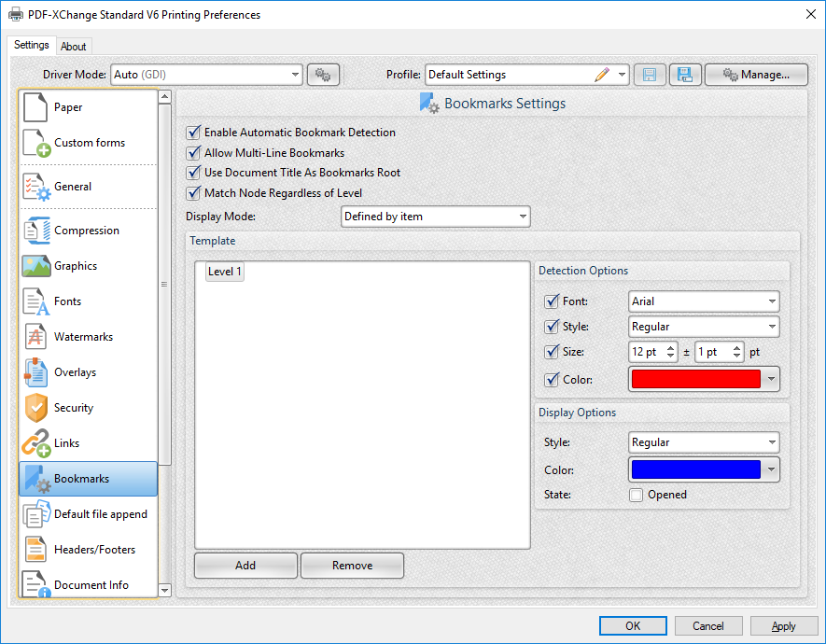Click the Manage profiles button
The width and height of the screenshot is (826, 644).
tap(756, 75)
